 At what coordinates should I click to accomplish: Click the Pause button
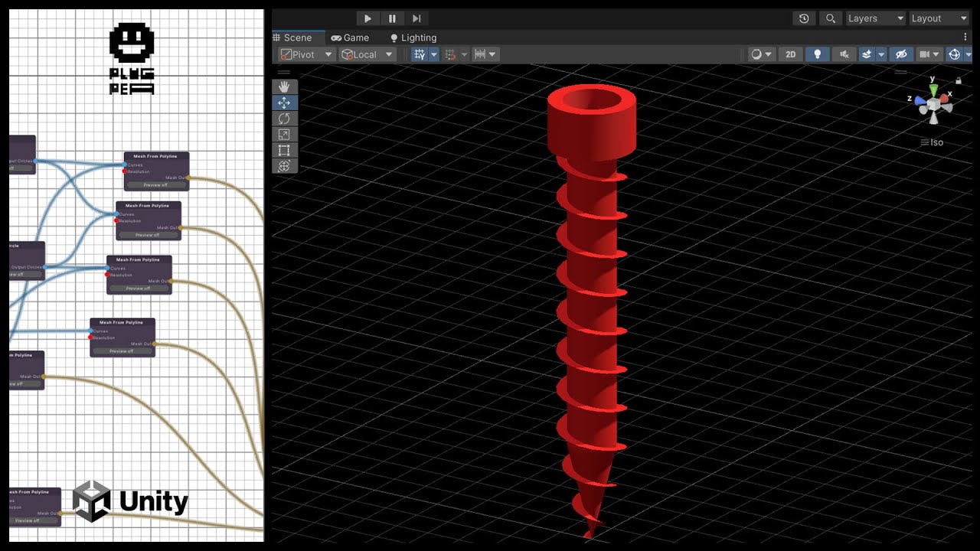click(392, 18)
